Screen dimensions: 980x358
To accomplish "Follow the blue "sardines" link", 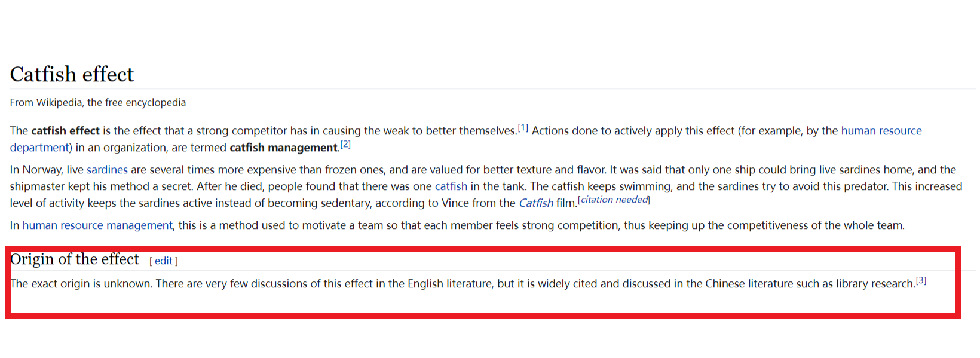I will click(x=107, y=170).
